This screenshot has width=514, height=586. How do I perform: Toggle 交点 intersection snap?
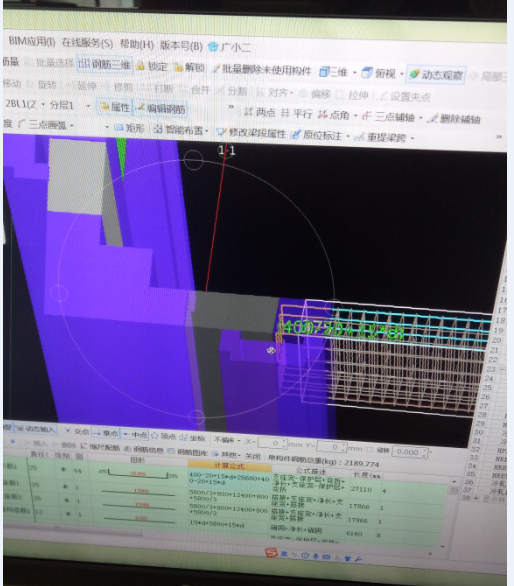click(x=77, y=431)
